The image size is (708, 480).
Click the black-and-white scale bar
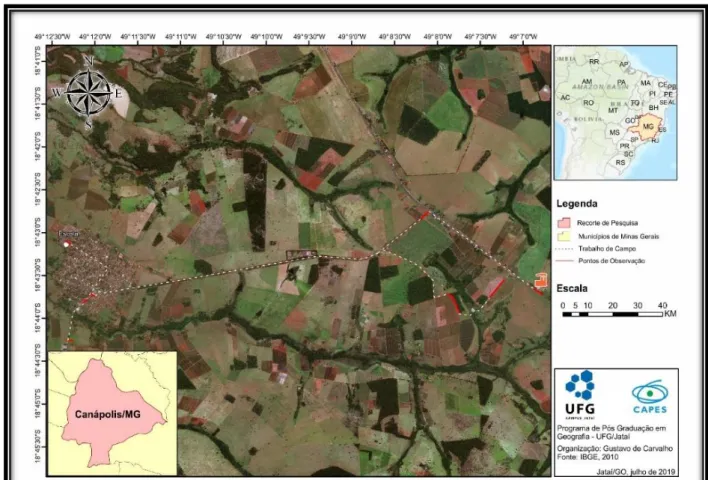[x=612, y=314]
